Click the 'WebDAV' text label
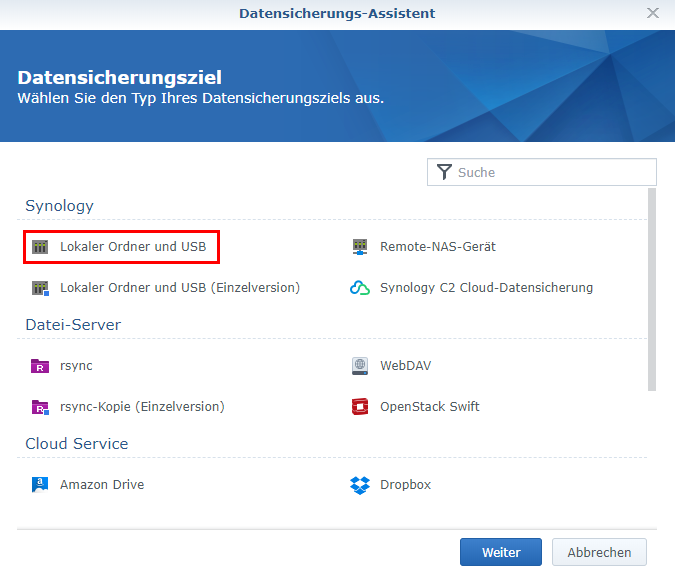This screenshot has width=675, height=572. point(405,366)
